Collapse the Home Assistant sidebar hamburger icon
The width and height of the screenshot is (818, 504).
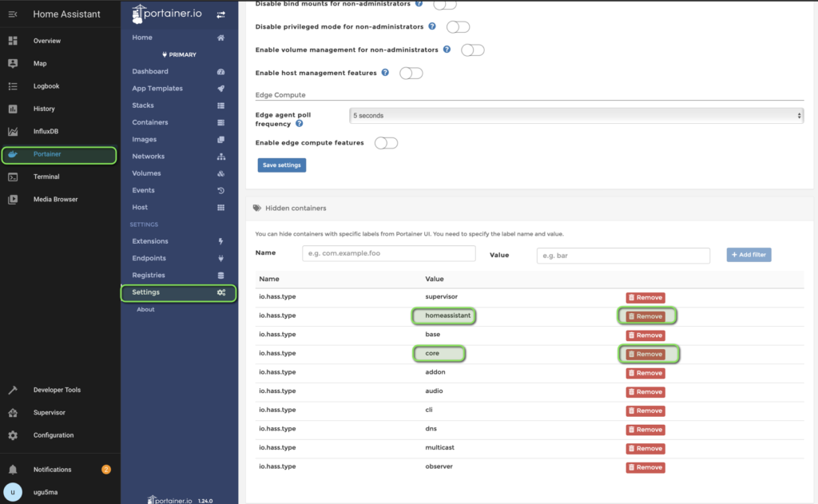(x=13, y=14)
